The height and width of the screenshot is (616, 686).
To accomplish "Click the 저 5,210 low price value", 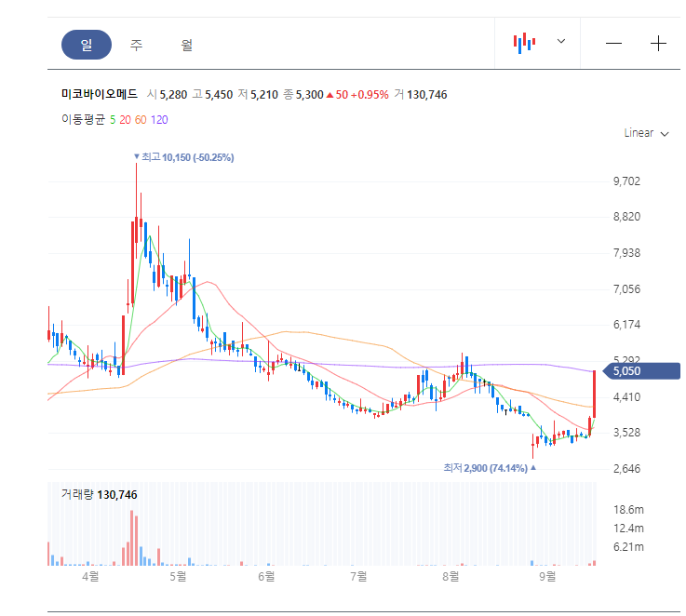I will [258, 95].
